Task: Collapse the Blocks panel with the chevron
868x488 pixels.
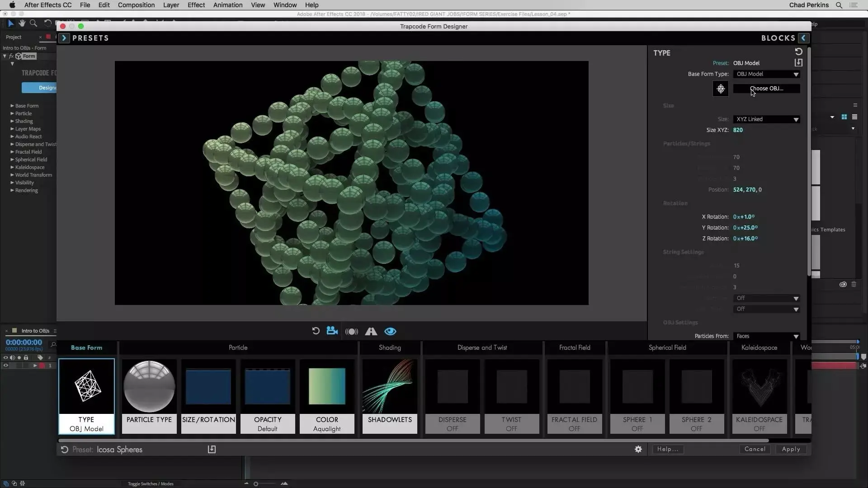Action: point(803,38)
